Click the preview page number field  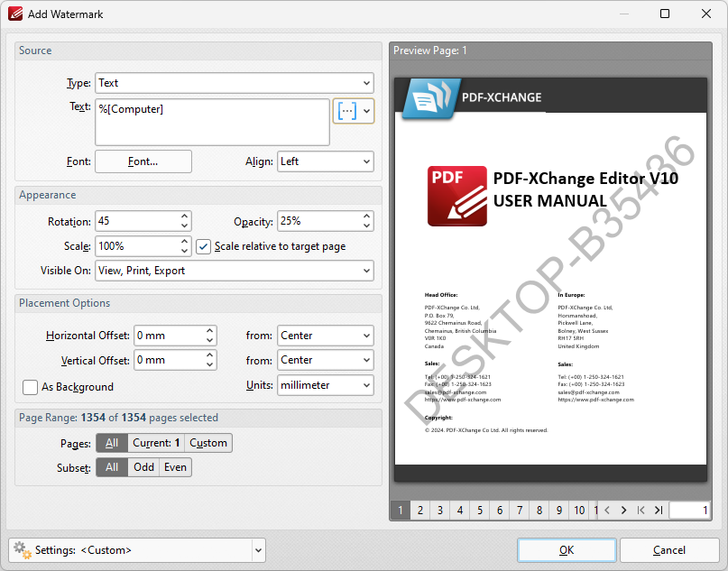[690, 511]
